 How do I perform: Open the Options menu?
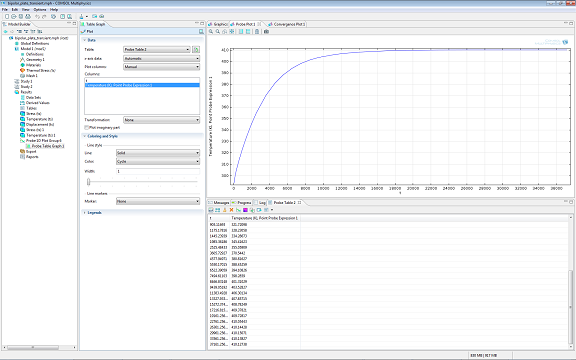coord(40,10)
